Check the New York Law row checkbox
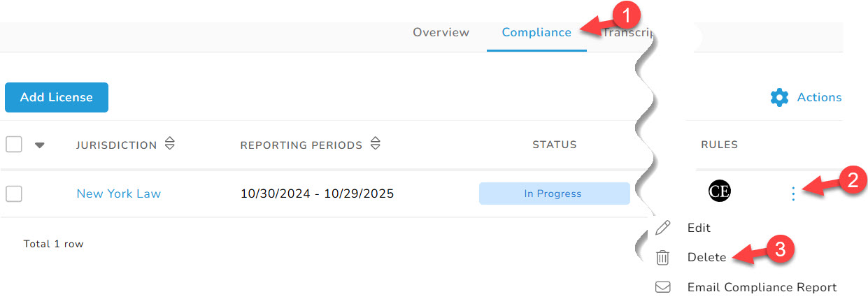The image size is (868, 299). tap(14, 194)
